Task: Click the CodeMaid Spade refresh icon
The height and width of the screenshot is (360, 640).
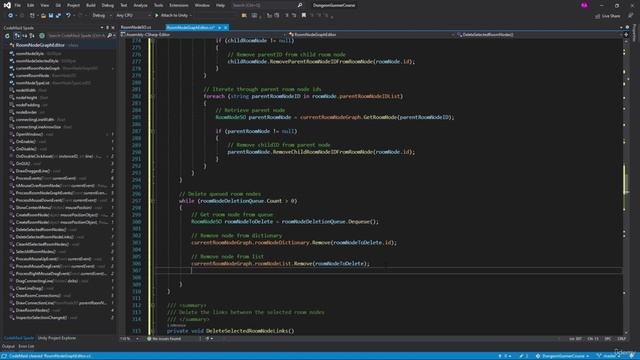Action: click(7, 36)
